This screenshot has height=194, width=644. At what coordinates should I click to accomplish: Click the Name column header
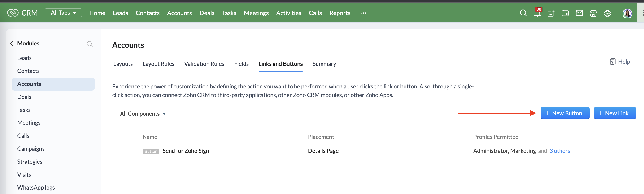pos(150,137)
